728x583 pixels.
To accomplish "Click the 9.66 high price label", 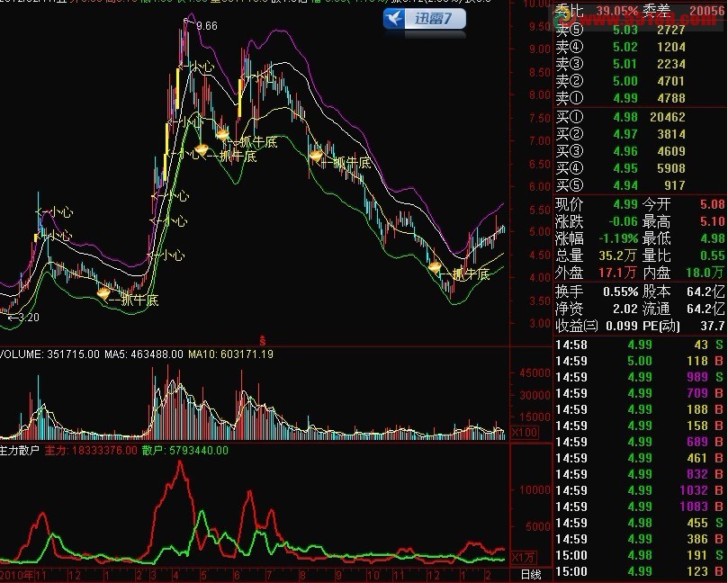I will (207, 26).
